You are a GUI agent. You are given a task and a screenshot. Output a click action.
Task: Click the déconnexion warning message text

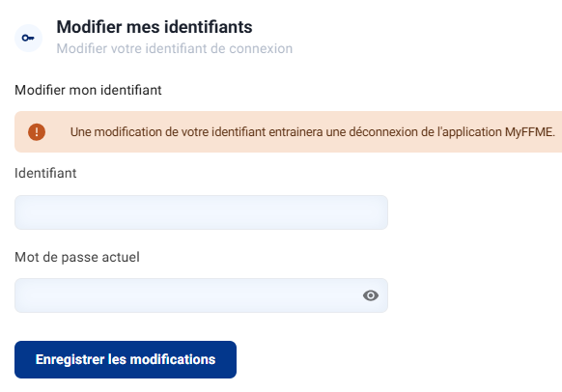coord(313,132)
